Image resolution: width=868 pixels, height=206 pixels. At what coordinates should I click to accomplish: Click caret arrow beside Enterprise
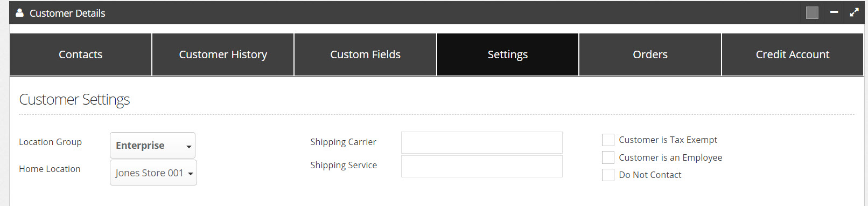click(x=189, y=147)
